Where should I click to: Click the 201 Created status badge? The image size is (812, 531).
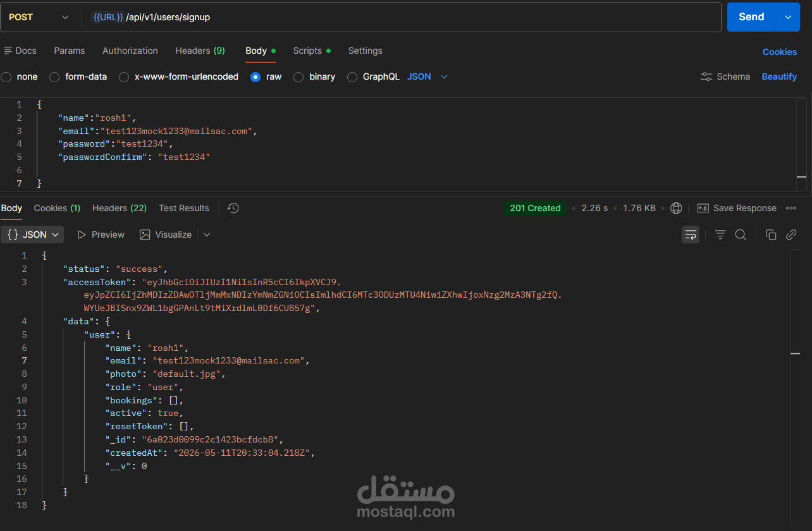(x=535, y=208)
